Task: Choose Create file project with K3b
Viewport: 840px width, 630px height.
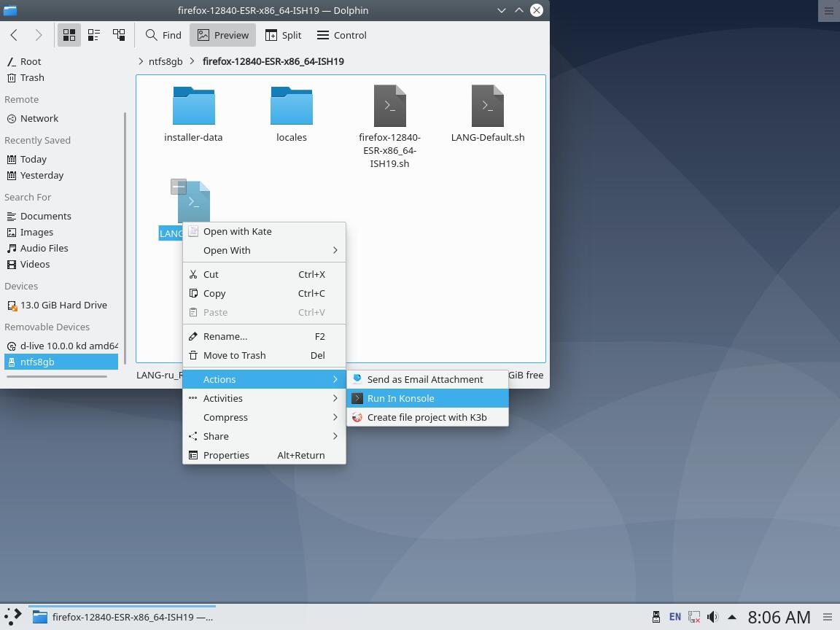Action: (427, 417)
